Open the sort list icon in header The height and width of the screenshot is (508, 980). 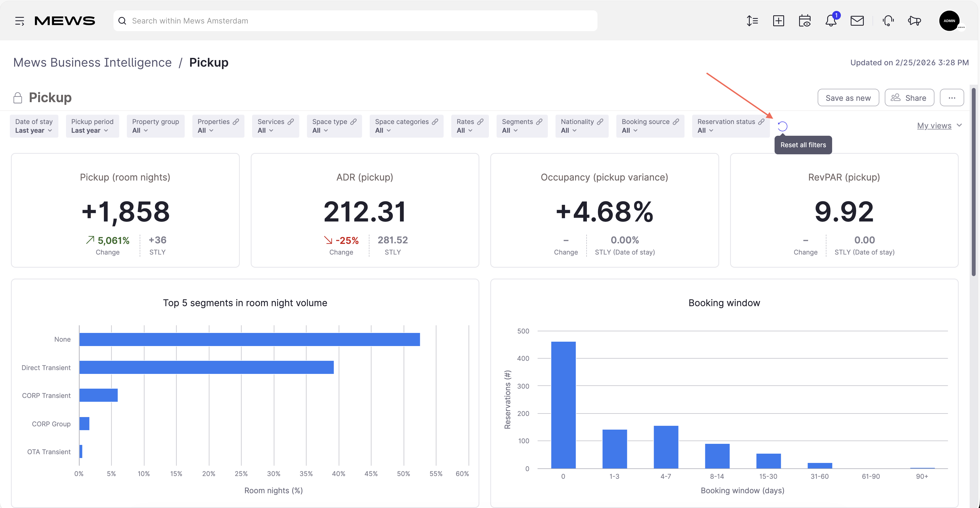tap(752, 20)
